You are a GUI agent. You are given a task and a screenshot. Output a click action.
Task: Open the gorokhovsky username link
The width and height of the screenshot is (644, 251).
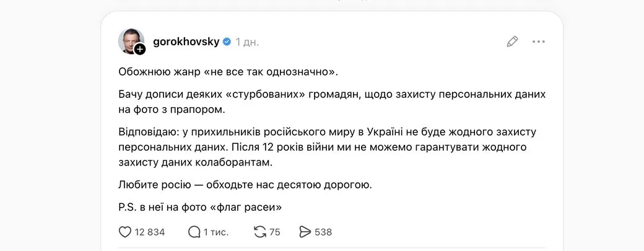(x=187, y=42)
